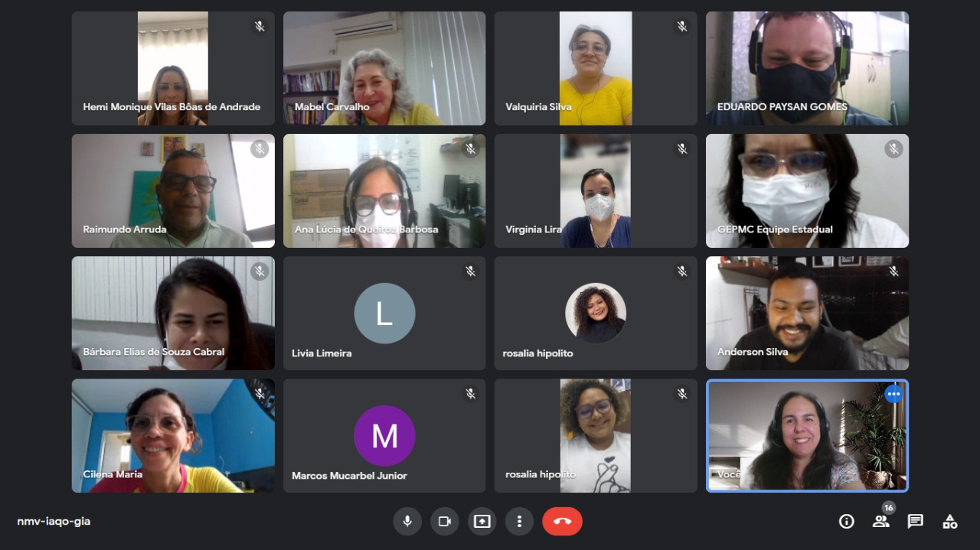Open meeting details info icon
The height and width of the screenshot is (550, 980).
pyautogui.click(x=846, y=522)
